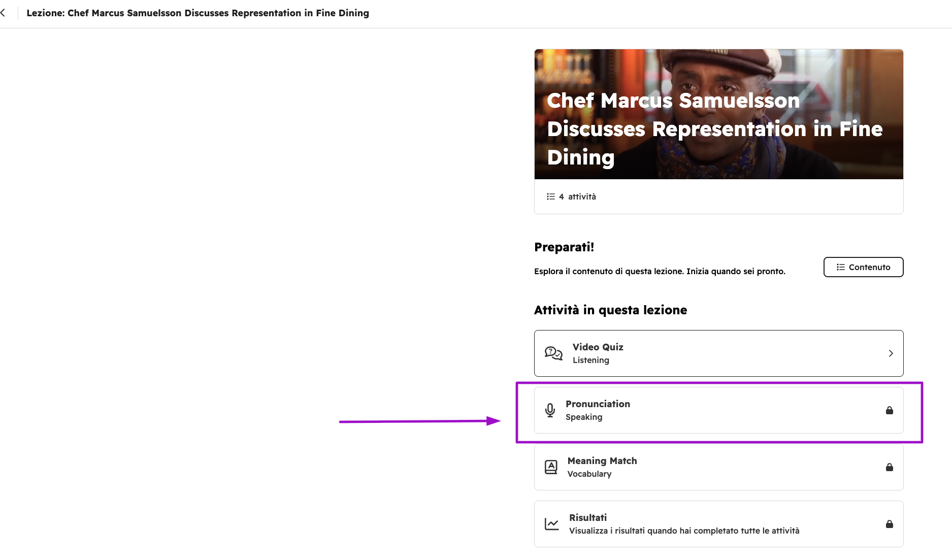Click the lesson title in top header
Image resolution: width=952 pixels, height=560 pixels.
click(x=198, y=13)
